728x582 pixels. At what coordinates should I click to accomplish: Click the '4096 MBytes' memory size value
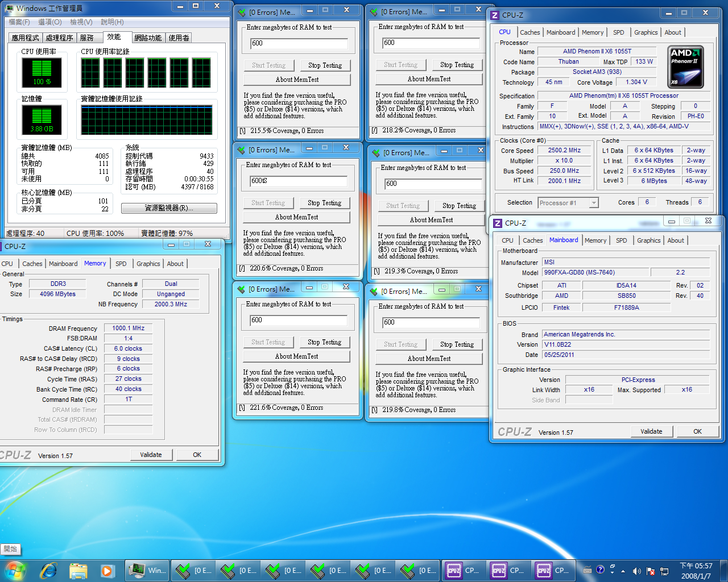(57, 294)
